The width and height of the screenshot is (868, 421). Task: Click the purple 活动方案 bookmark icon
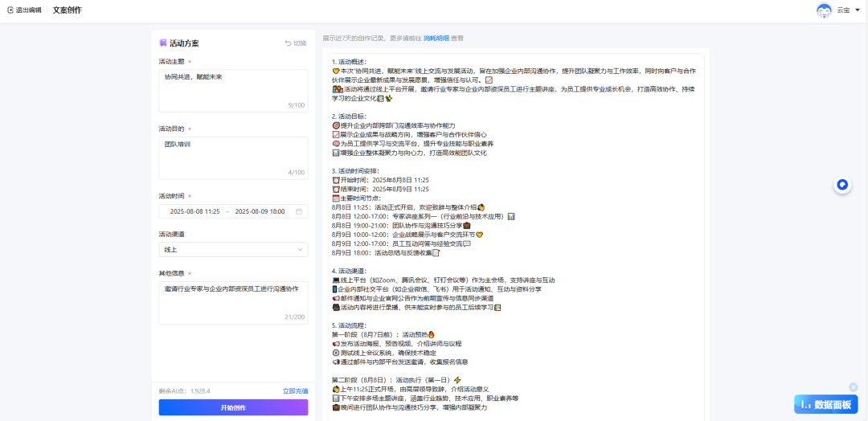click(x=163, y=43)
